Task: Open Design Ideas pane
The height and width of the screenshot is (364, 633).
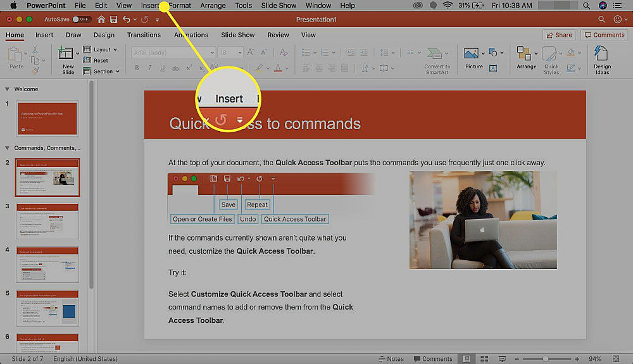Action: [602, 60]
